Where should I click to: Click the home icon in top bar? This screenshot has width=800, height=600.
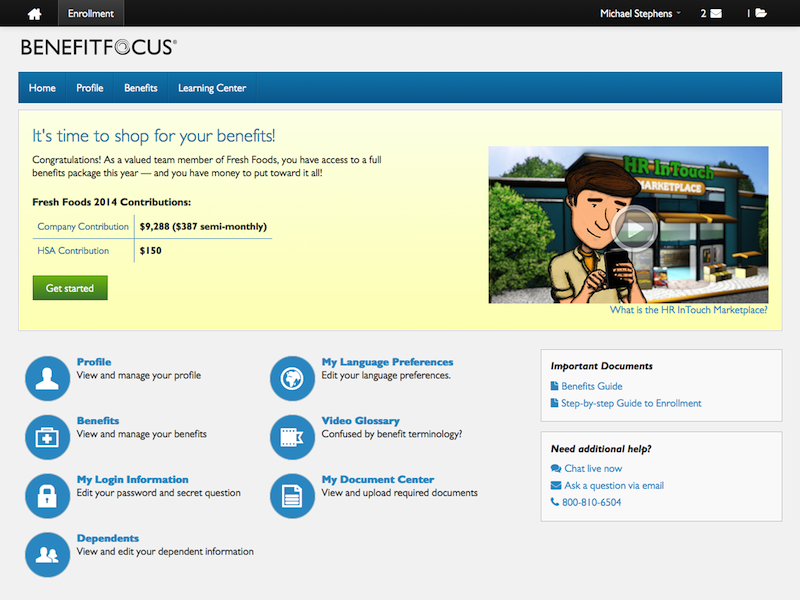[35, 14]
